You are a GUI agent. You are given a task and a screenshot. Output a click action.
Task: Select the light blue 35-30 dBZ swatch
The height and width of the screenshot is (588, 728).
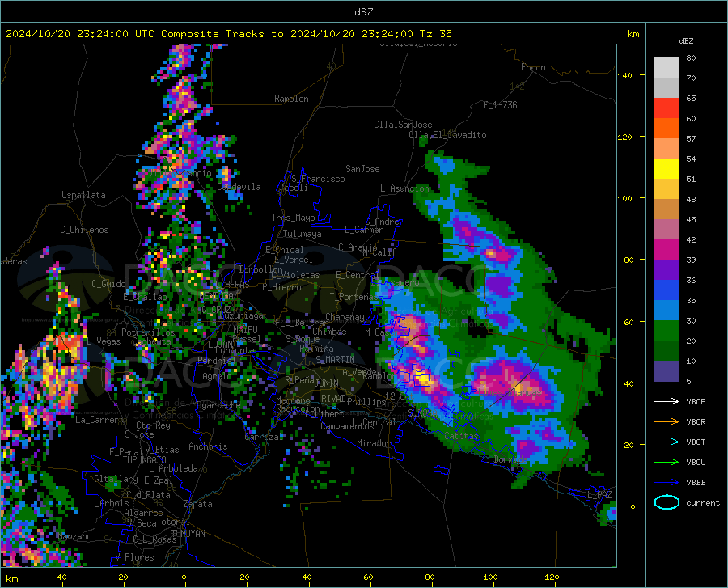point(667,311)
